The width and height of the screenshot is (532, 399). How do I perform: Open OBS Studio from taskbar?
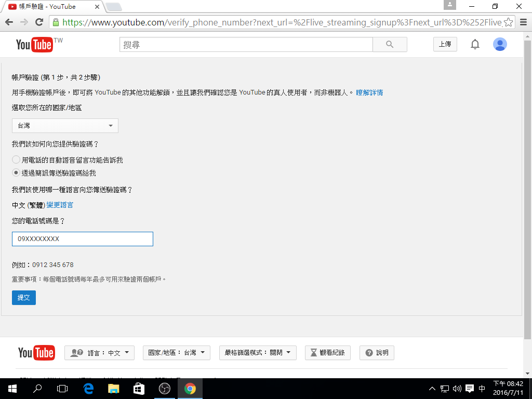pyautogui.click(x=165, y=389)
